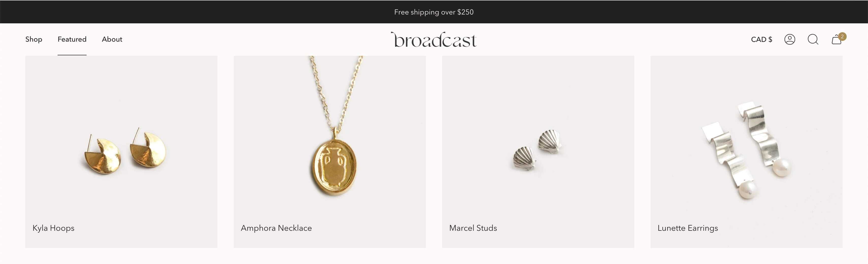Open the Marcel Studs product title

[x=473, y=228]
